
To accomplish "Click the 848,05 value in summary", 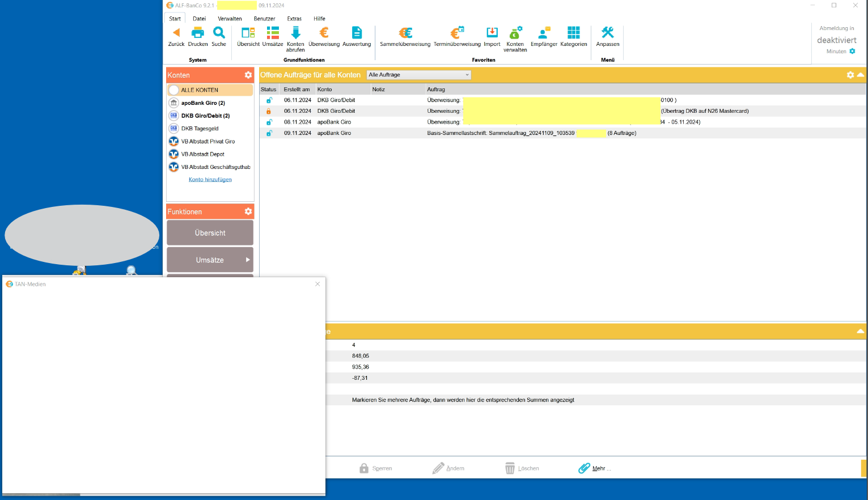I will coord(361,356).
